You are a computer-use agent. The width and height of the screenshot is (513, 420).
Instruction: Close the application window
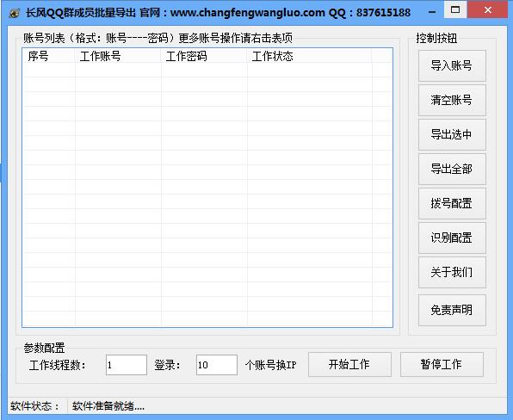(487, 9)
